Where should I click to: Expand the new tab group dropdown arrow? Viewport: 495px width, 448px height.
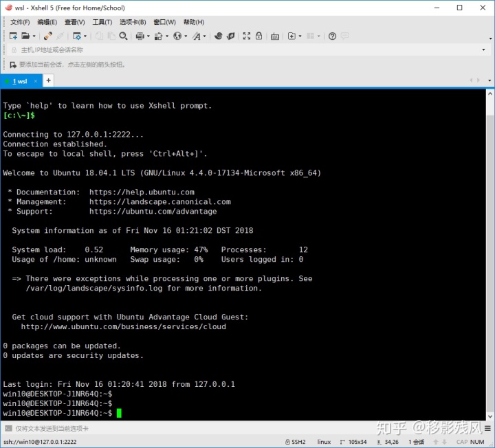pos(300,36)
